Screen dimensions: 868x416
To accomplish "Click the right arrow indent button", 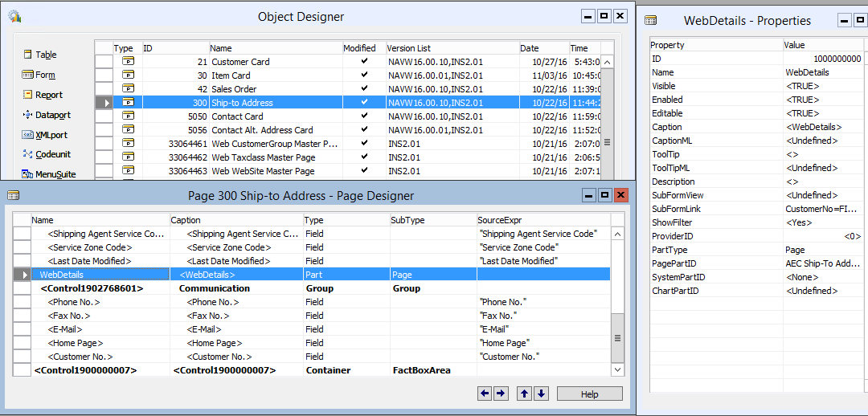I will point(500,394).
